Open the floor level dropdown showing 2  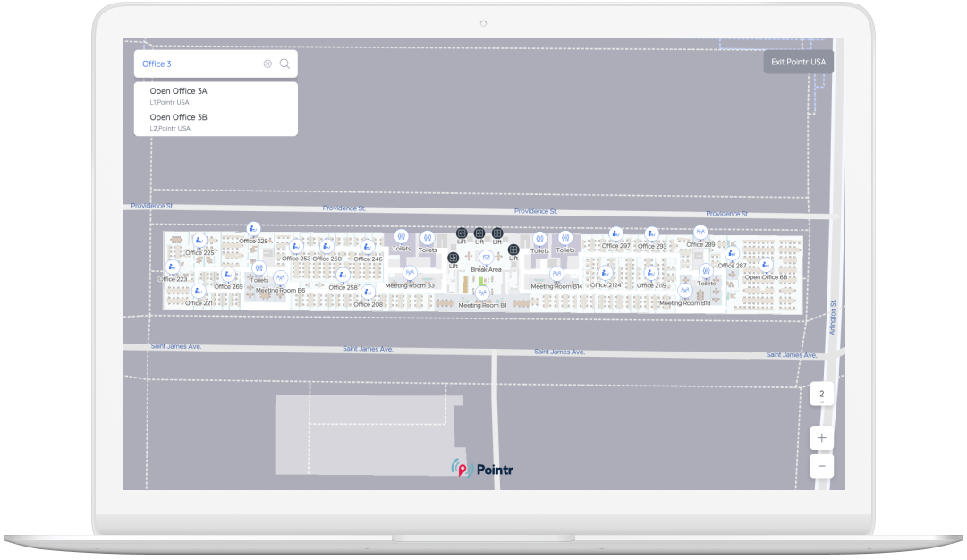click(820, 394)
